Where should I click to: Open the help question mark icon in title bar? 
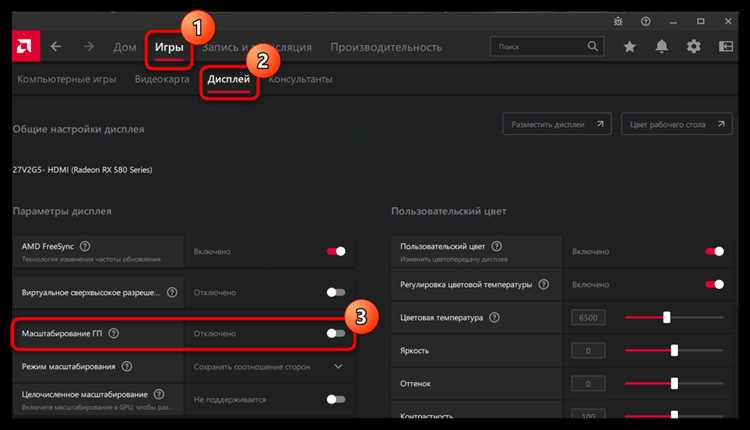point(646,22)
